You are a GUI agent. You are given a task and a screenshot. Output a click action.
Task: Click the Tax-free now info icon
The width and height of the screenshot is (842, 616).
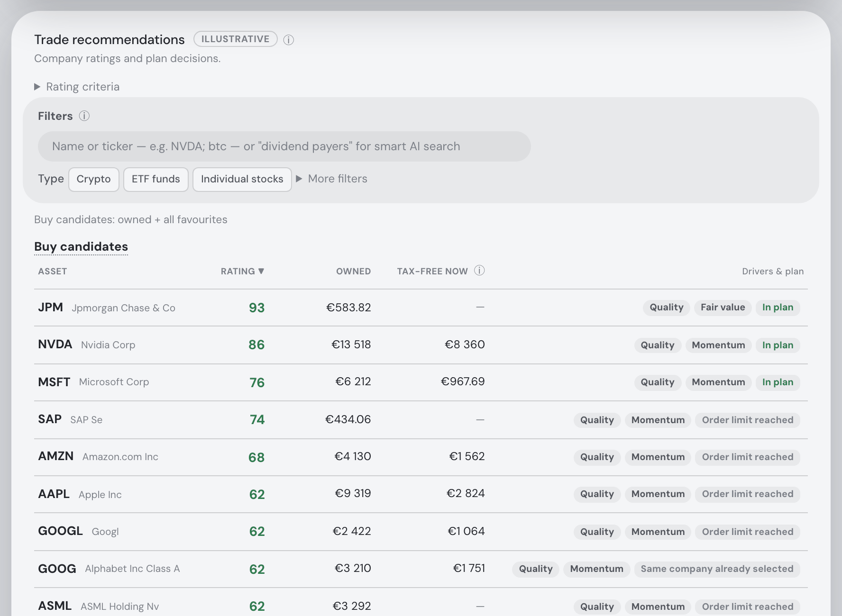(479, 271)
